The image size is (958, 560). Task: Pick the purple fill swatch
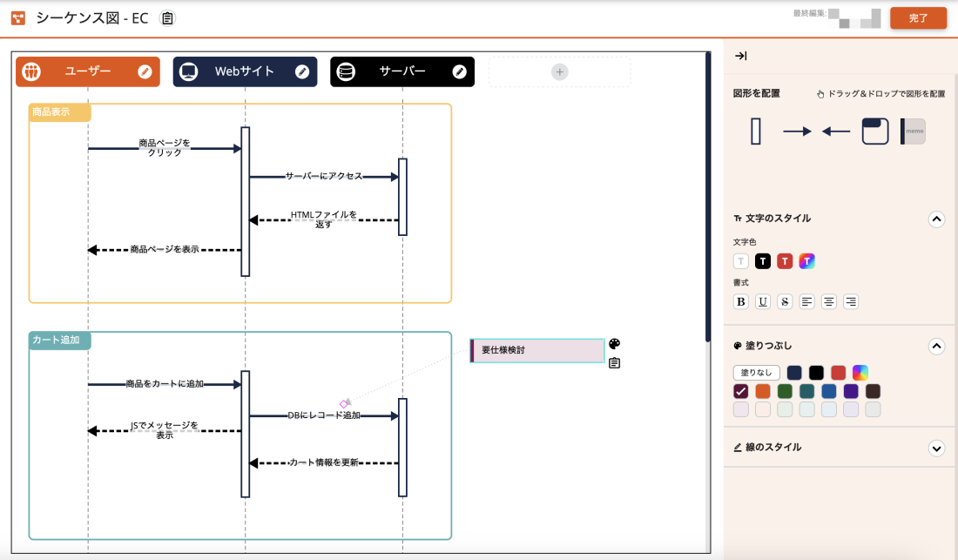(x=851, y=391)
